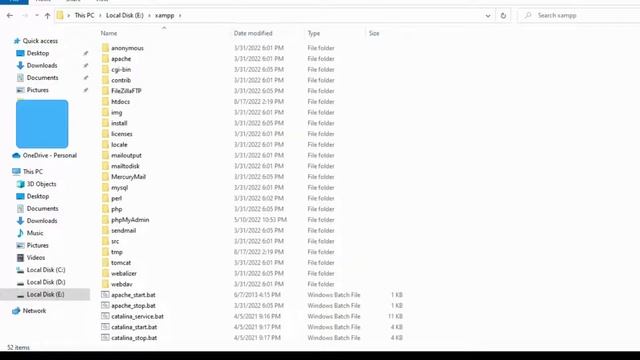Open recent locations dropdown arrow
This screenshot has width=640, height=360.
tap(37, 16)
